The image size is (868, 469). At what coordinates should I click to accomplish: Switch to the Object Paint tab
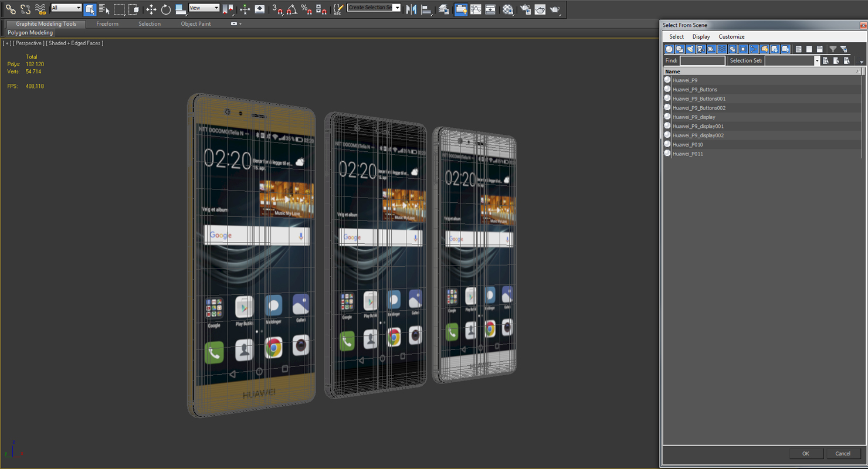(196, 24)
